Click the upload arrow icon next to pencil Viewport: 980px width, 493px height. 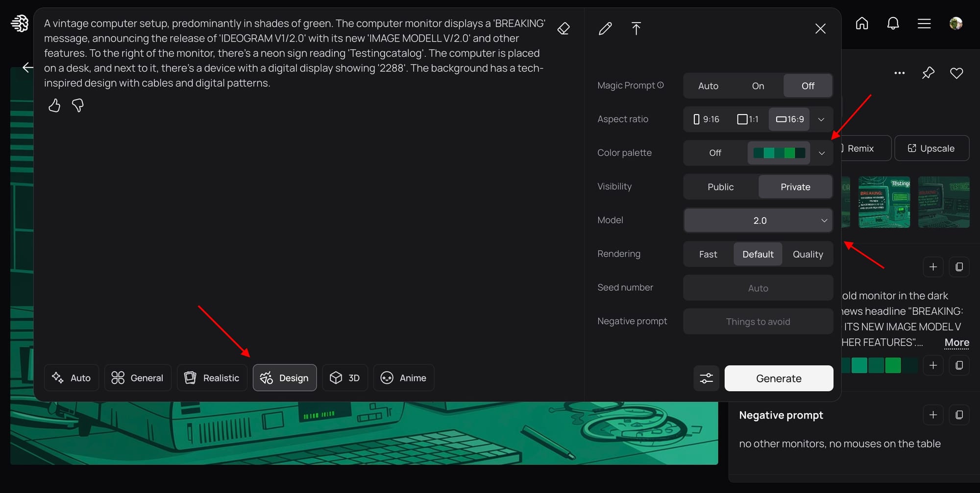coord(636,29)
